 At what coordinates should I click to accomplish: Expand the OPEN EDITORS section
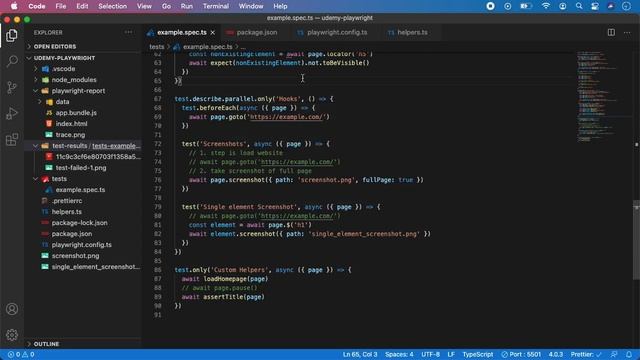pyautogui.click(x=55, y=47)
